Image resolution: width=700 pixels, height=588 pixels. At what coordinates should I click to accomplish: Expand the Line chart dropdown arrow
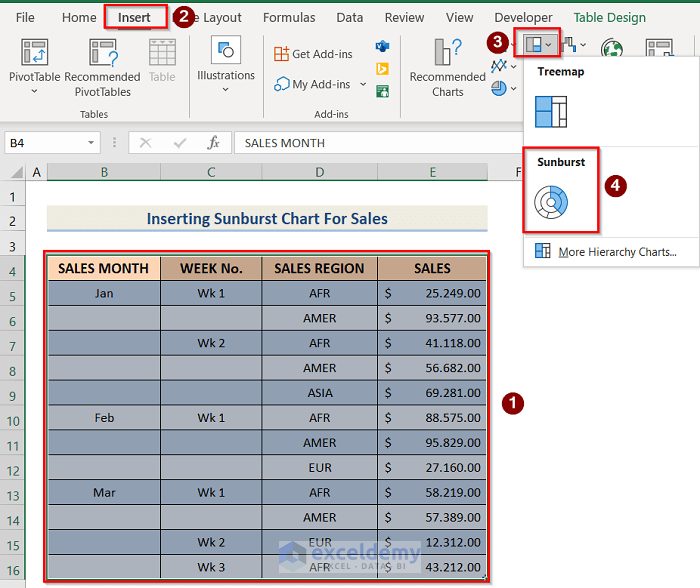point(513,67)
